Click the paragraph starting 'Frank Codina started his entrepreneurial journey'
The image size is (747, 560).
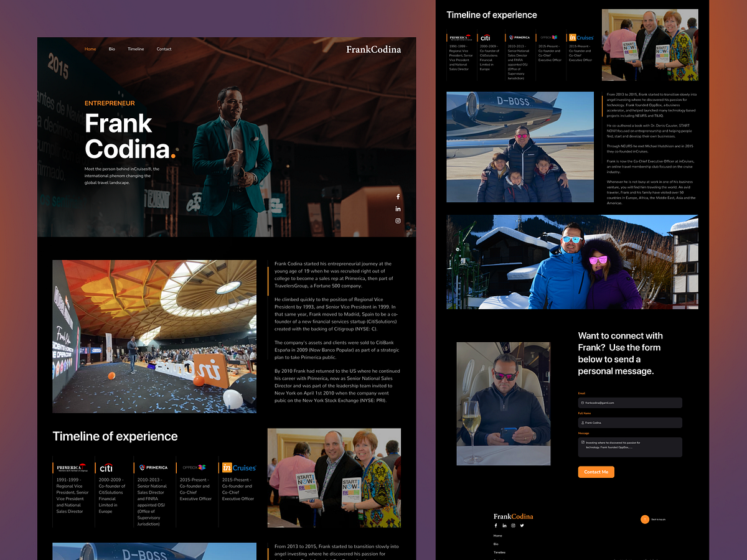[334, 274]
